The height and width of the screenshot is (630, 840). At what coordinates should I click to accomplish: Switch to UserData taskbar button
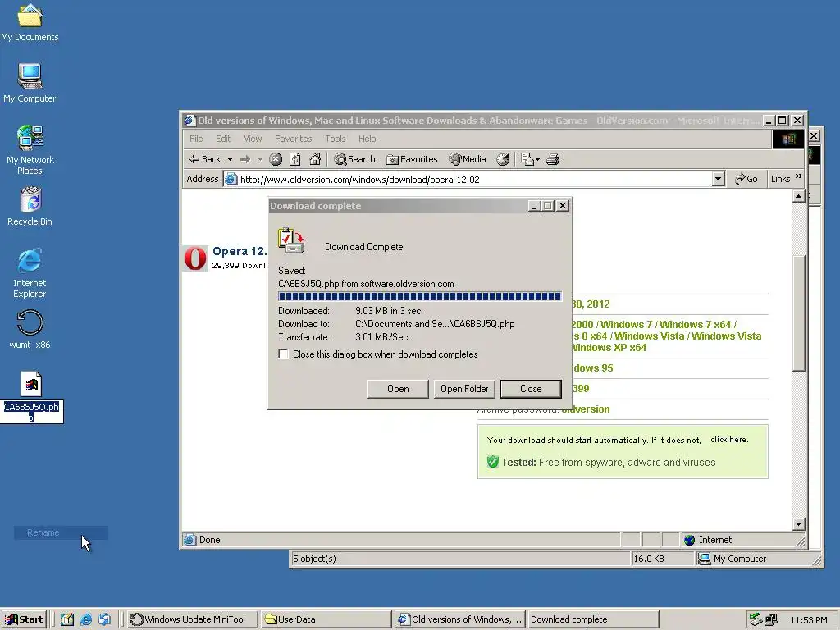[326, 619]
